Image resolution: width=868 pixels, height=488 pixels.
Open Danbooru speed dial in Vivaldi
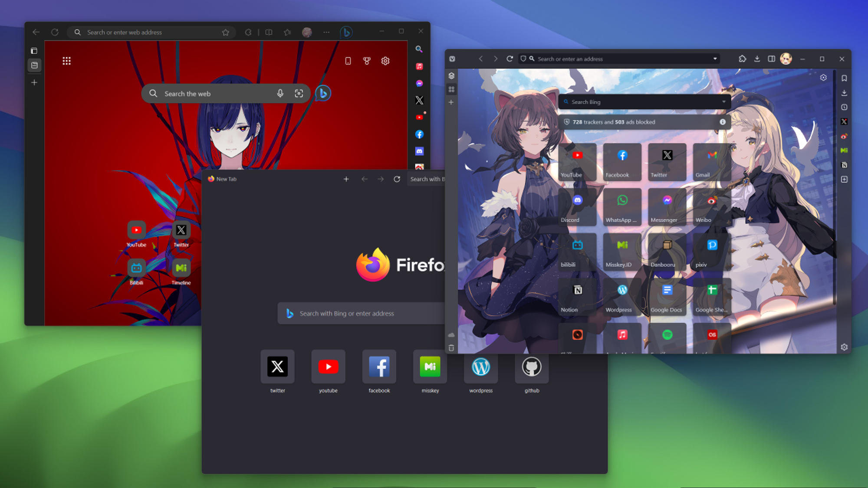(x=667, y=252)
